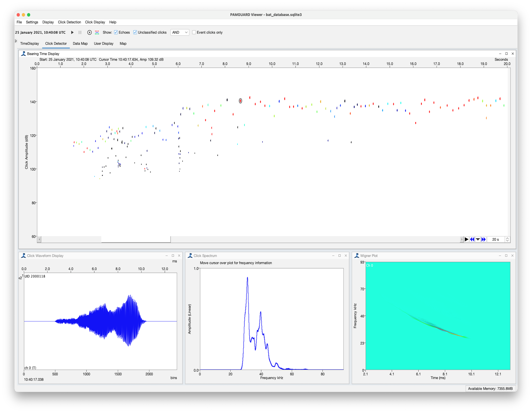Maximize the Wigner Plot panel

point(506,256)
